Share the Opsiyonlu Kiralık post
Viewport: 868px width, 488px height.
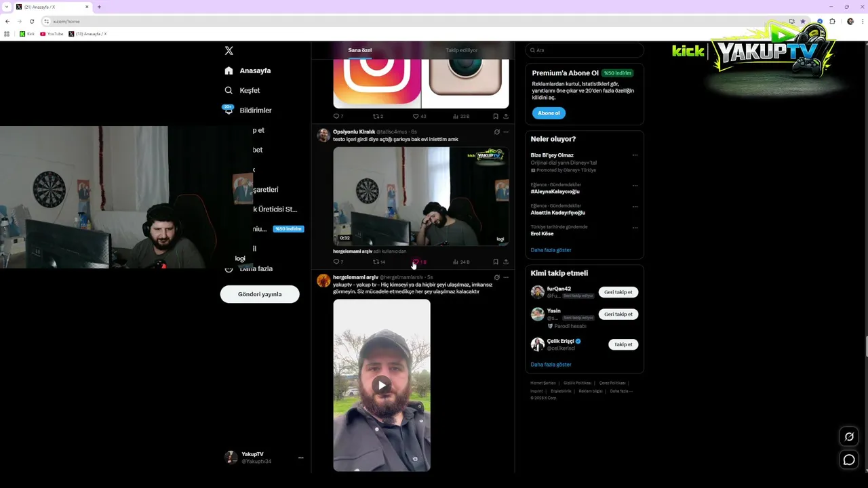pos(506,262)
